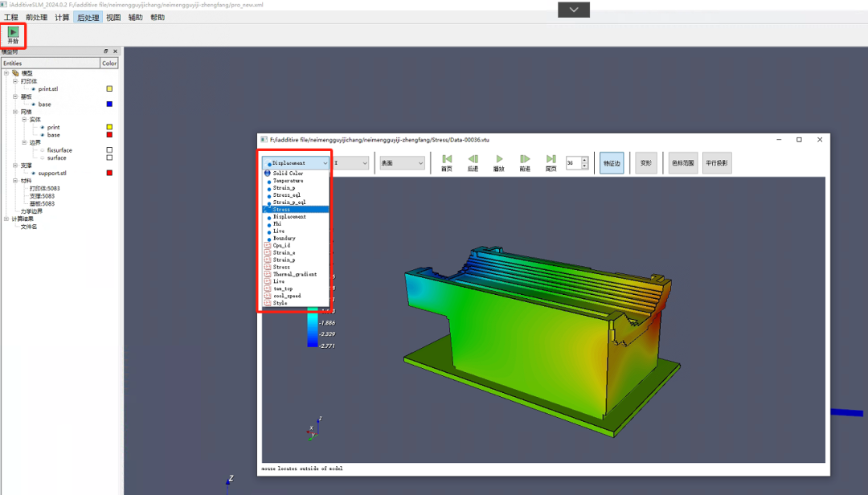Image resolution: width=868 pixels, height=495 pixels.
Task: Collapse the 打印体 tree node
Action: coord(15,81)
